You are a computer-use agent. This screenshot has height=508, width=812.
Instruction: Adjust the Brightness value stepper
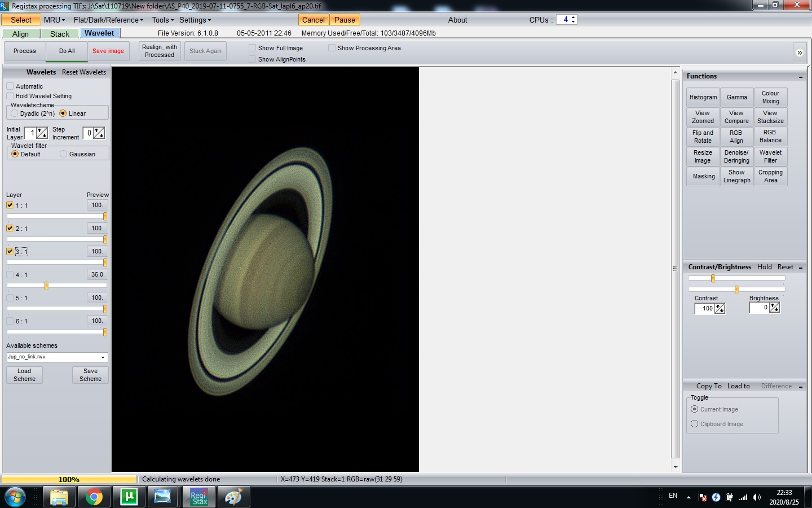[x=774, y=308]
